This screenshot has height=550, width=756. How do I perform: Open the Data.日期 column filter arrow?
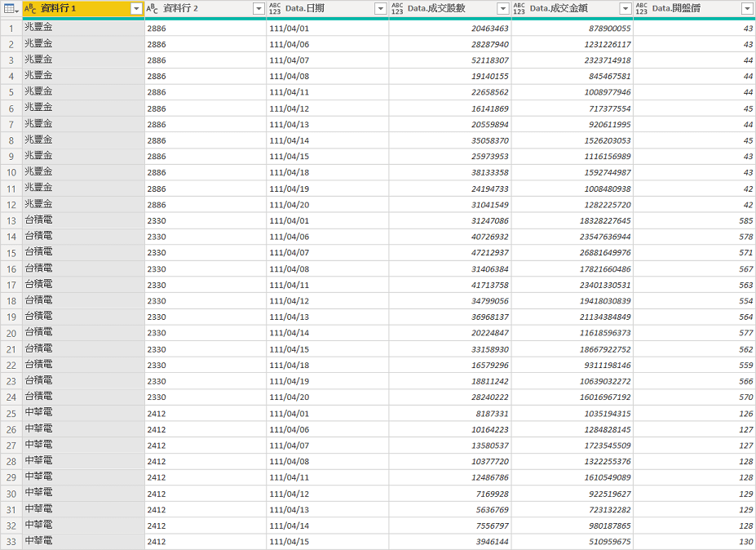(380, 8)
